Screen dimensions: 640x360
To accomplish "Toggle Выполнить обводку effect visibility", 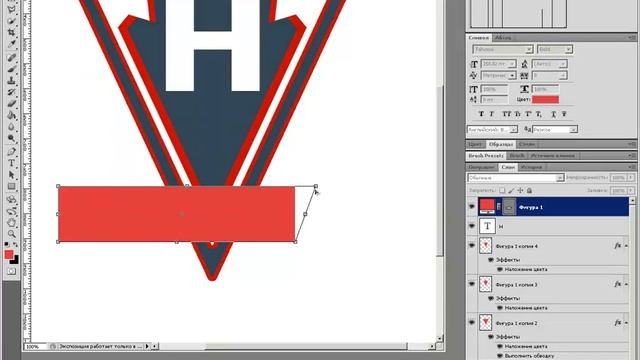I will click(x=500, y=356).
